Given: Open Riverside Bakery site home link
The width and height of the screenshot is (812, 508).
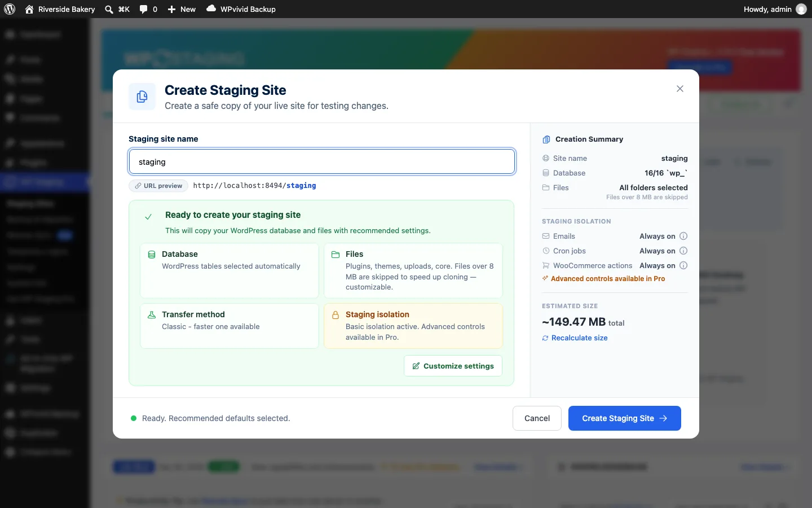Looking at the screenshot, I should 60,9.
